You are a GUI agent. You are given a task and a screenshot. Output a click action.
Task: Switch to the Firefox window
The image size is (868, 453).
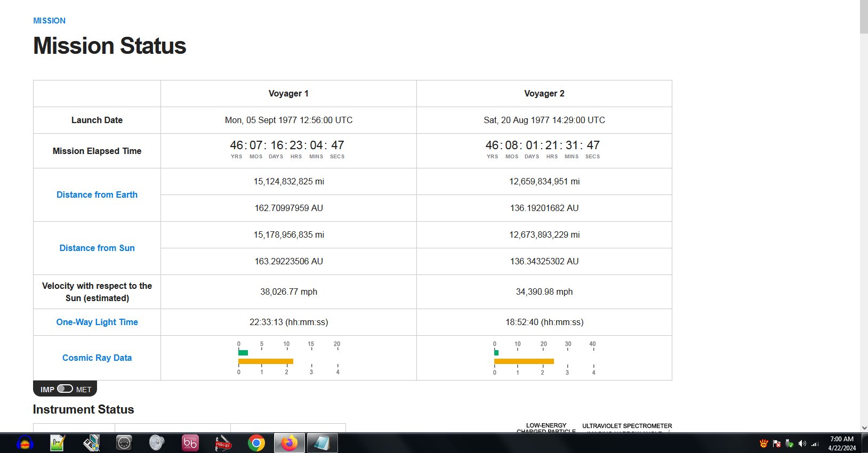coord(290,443)
